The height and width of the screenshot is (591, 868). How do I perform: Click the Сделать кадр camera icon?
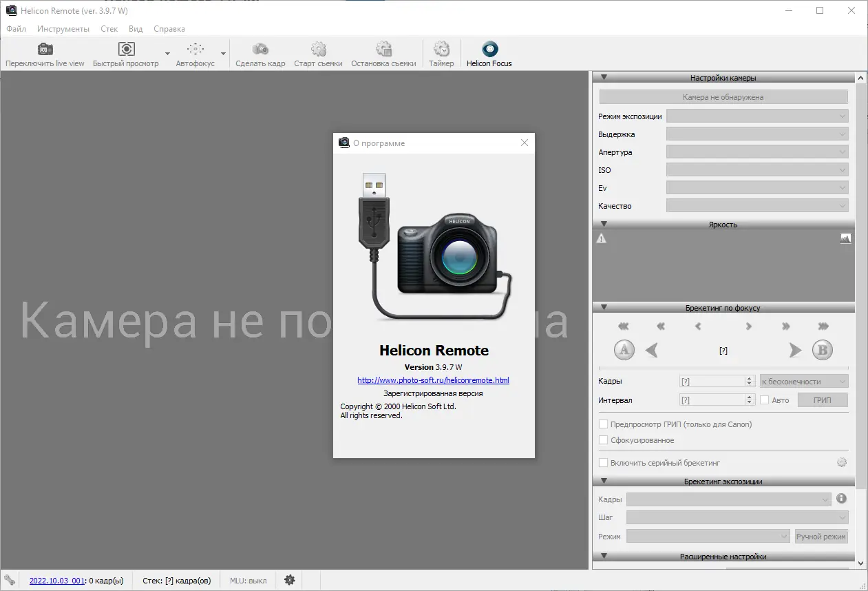260,49
